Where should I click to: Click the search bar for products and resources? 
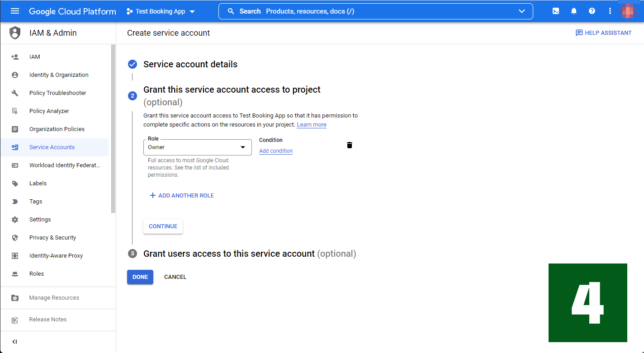[x=375, y=11]
